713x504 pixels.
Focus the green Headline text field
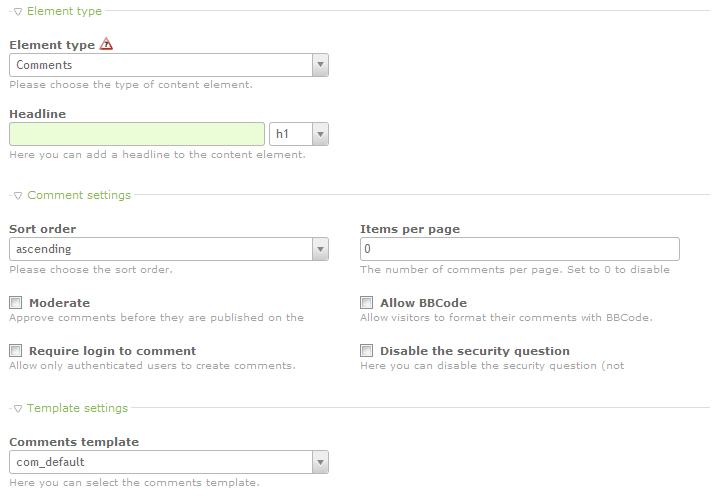137,134
